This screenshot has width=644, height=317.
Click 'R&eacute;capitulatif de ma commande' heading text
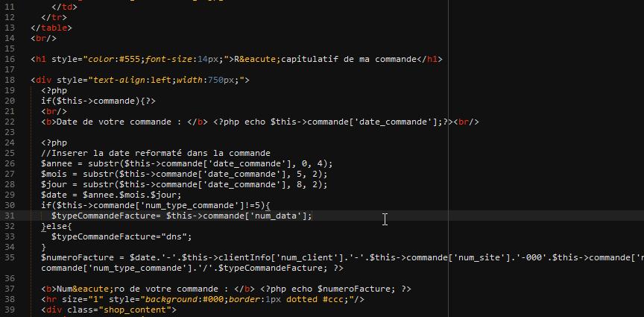point(325,59)
